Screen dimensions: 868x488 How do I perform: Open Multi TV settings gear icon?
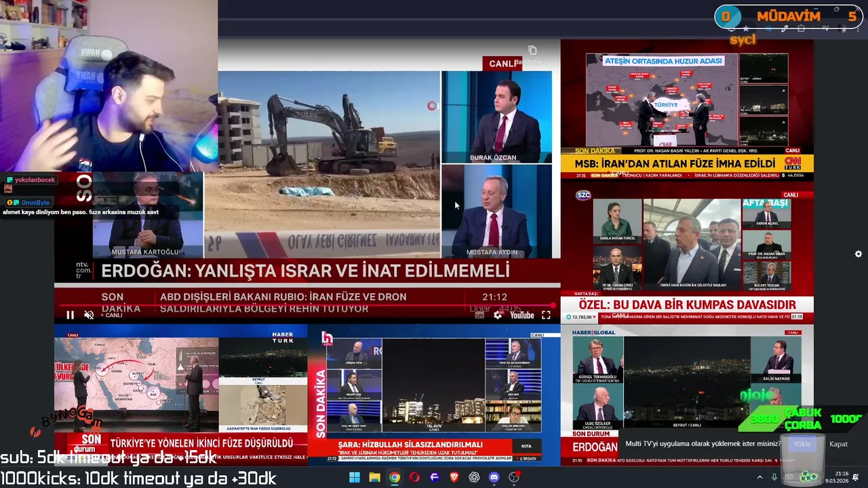coord(859,253)
